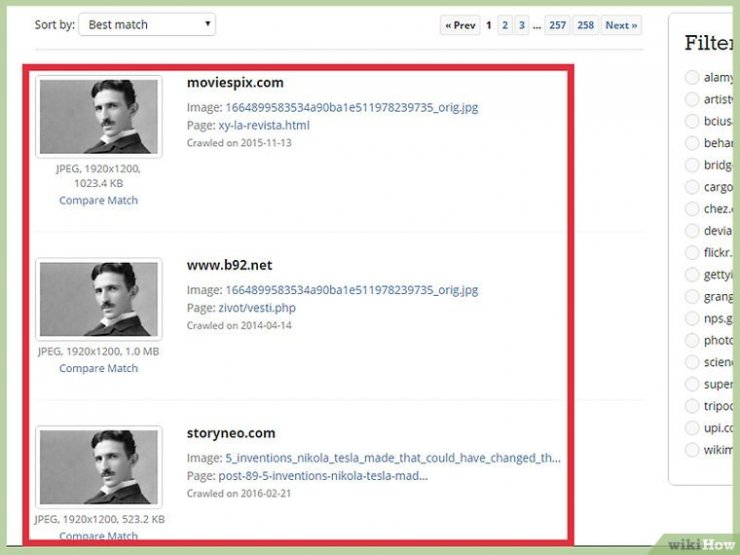The width and height of the screenshot is (740, 555).
Task: Select the bcius filter radio button
Action: point(692,121)
